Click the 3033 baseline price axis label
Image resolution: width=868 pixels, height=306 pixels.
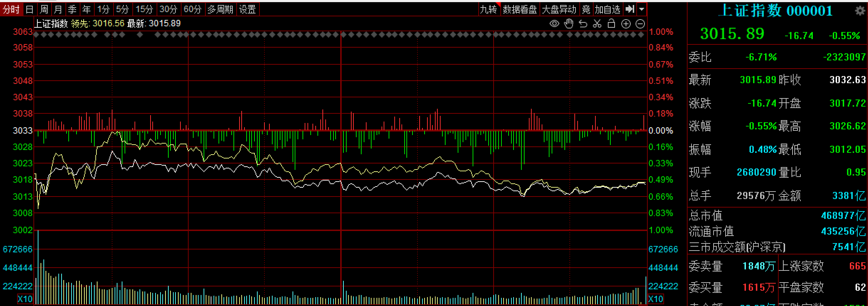(23, 130)
